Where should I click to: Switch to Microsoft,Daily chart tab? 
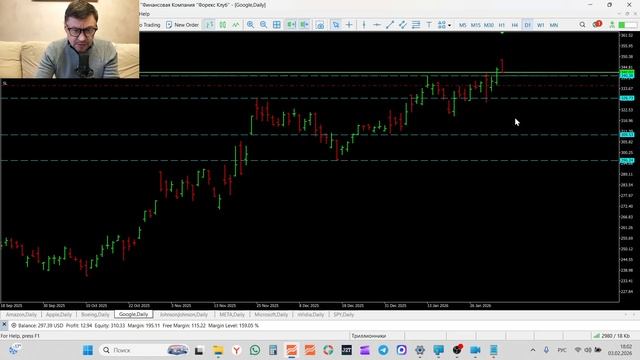271,315
